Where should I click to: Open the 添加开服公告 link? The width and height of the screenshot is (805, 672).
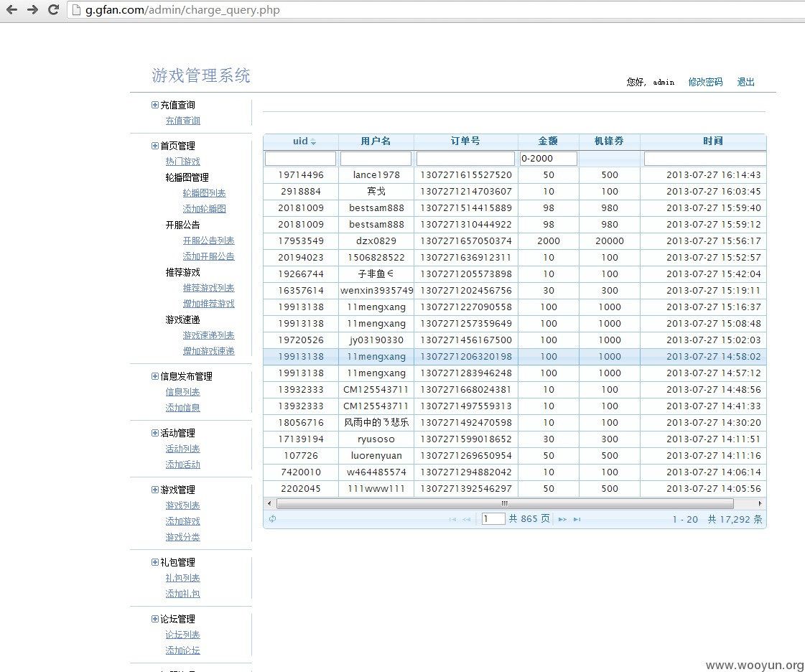pyautogui.click(x=208, y=256)
